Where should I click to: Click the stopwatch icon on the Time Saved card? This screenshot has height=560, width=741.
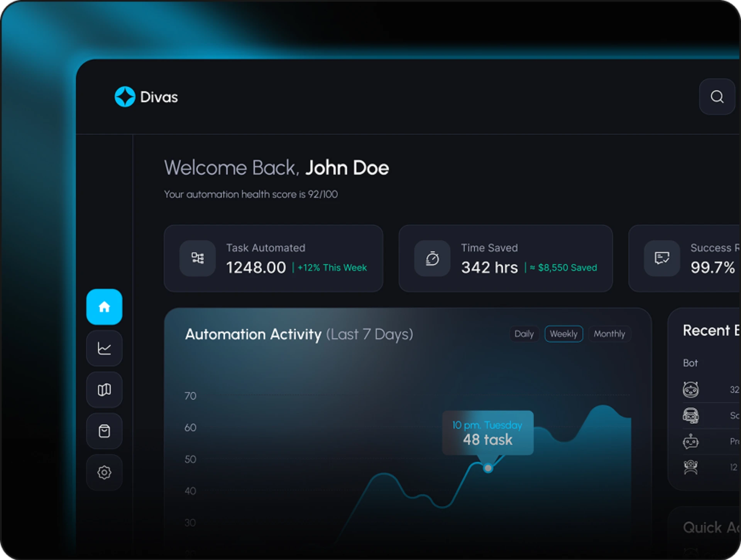pos(432,259)
